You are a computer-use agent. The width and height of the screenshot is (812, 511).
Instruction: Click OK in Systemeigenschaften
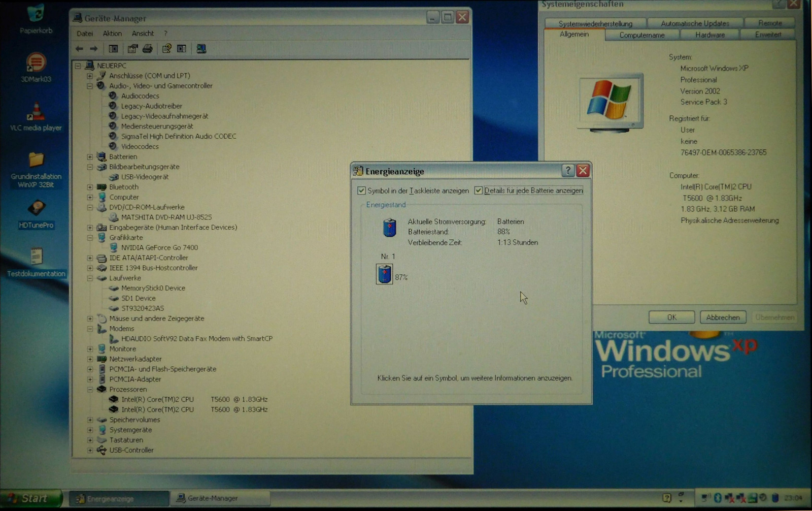point(671,317)
